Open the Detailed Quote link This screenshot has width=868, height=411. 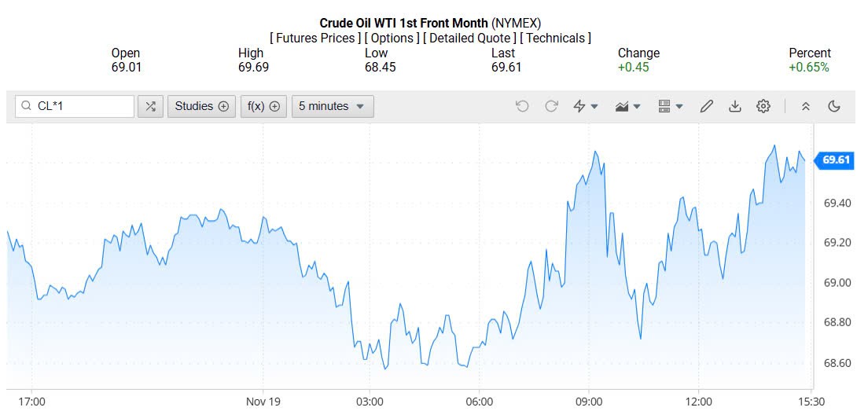tap(470, 38)
